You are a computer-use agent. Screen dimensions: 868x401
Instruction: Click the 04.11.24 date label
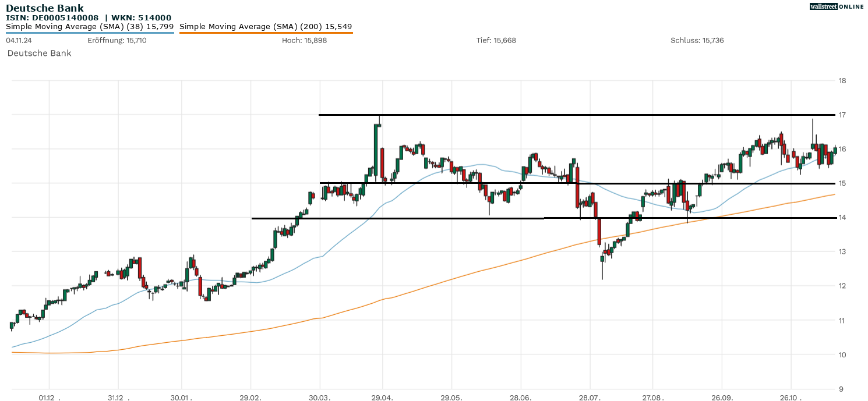(19, 41)
